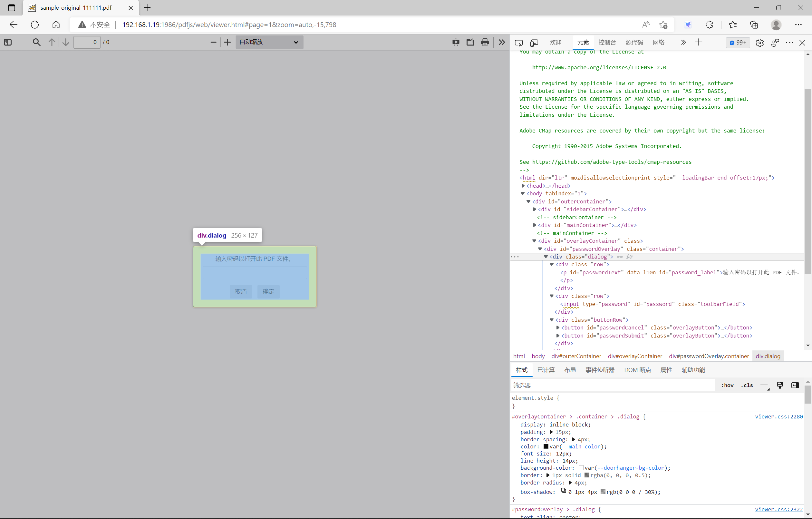
Task: Toggle device emulation in DevTools
Action: tap(534, 43)
